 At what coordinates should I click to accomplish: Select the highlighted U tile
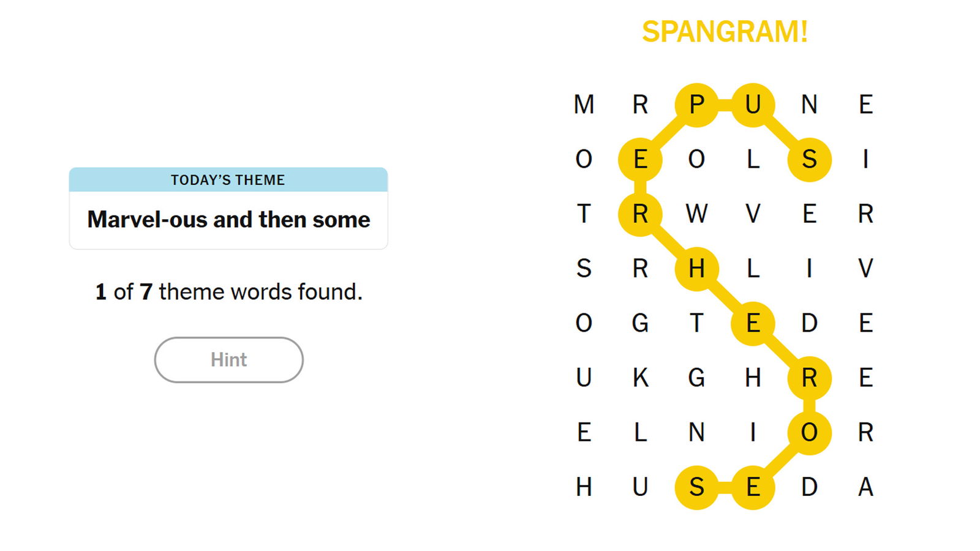[753, 105]
